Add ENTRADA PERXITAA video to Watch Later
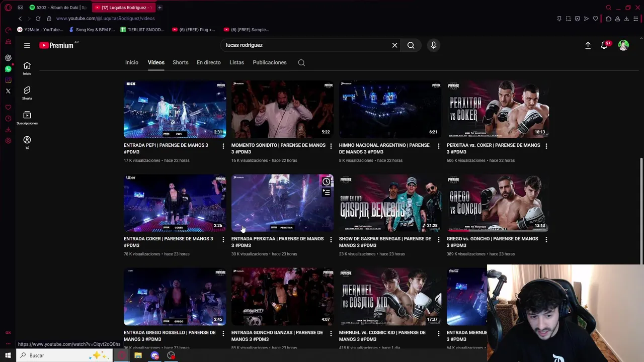The width and height of the screenshot is (644, 362). pyautogui.click(x=327, y=182)
